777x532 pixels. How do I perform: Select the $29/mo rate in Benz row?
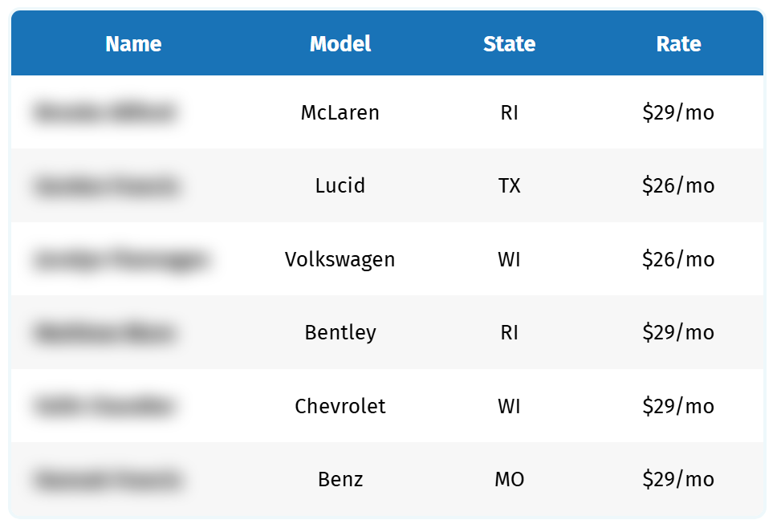678,480
